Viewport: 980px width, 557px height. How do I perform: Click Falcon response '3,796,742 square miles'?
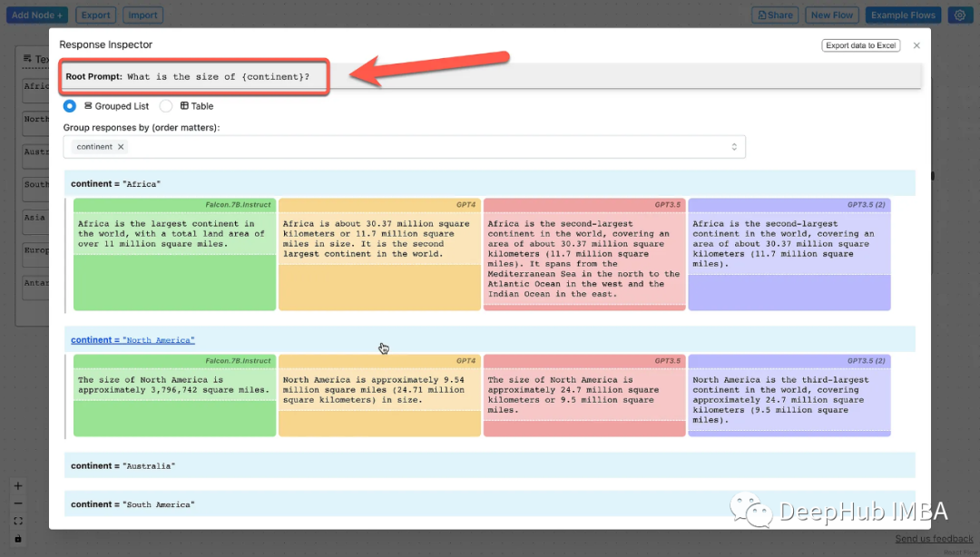pos(174,385)
